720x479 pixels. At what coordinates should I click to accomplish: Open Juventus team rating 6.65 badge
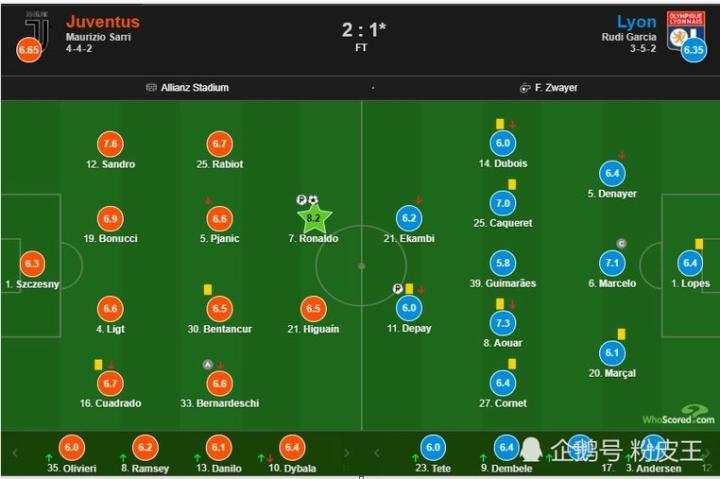30,49
